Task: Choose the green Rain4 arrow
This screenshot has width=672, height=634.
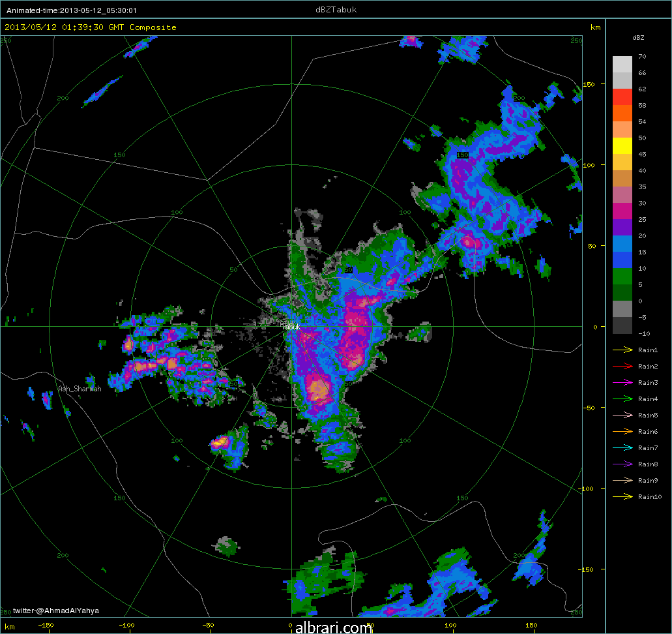Action: [x=622, y=399]
